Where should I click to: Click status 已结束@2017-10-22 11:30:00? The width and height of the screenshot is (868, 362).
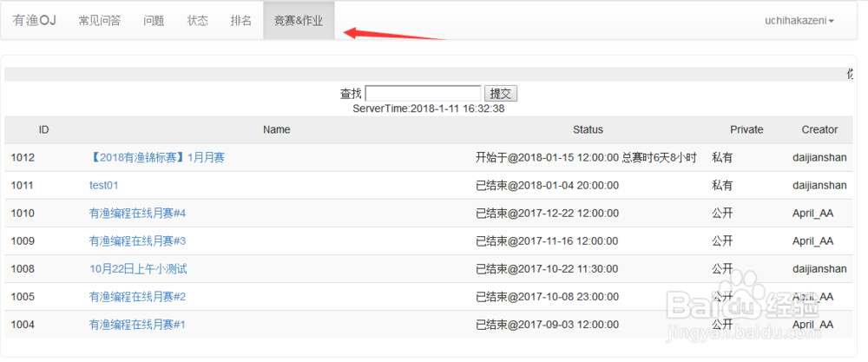547,269
